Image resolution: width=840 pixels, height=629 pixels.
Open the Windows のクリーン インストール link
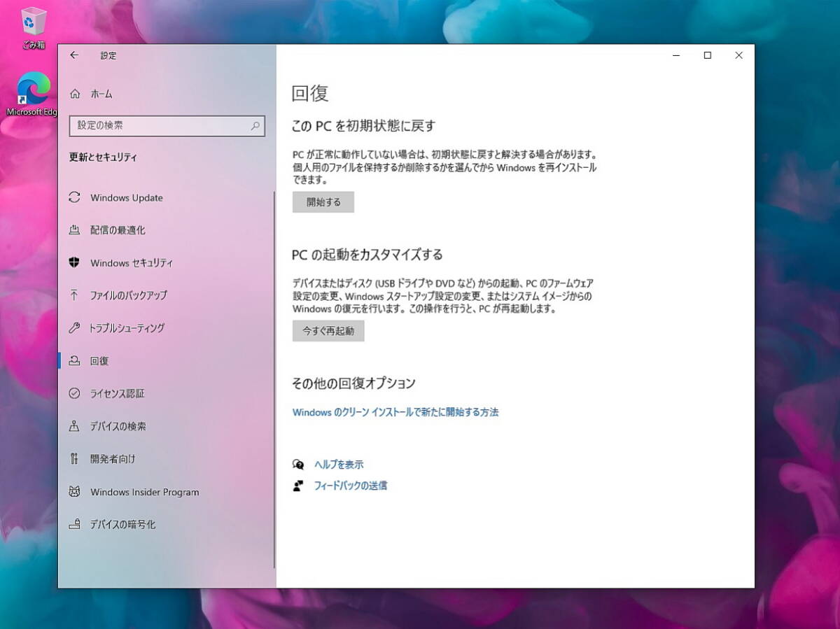(395, 412)
